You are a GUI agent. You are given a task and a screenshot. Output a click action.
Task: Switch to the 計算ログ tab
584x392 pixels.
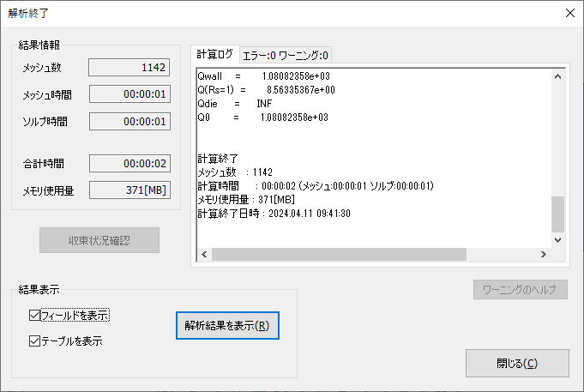tap(214, 55)
